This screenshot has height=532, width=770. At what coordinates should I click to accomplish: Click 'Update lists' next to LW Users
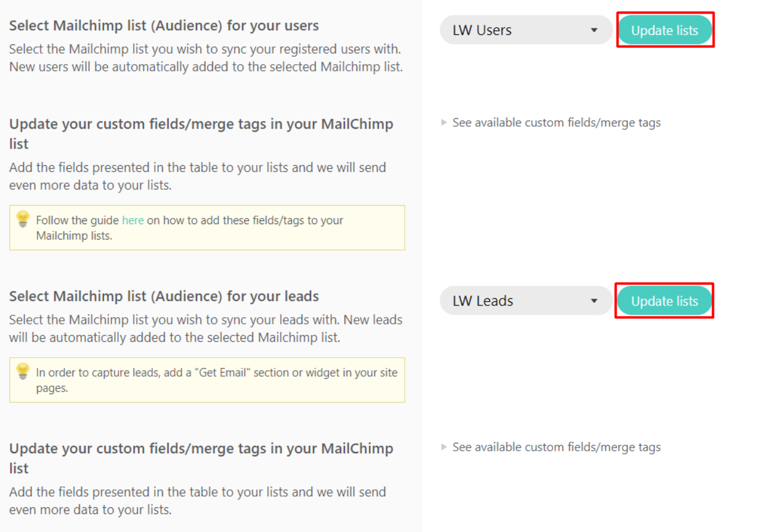(665, 30)
